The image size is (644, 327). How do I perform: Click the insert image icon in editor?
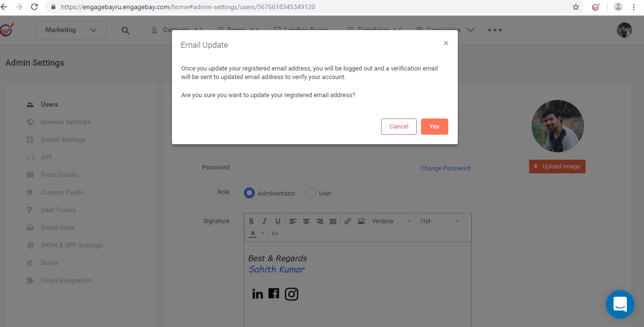pyautogui.click(x=361, y=221)
